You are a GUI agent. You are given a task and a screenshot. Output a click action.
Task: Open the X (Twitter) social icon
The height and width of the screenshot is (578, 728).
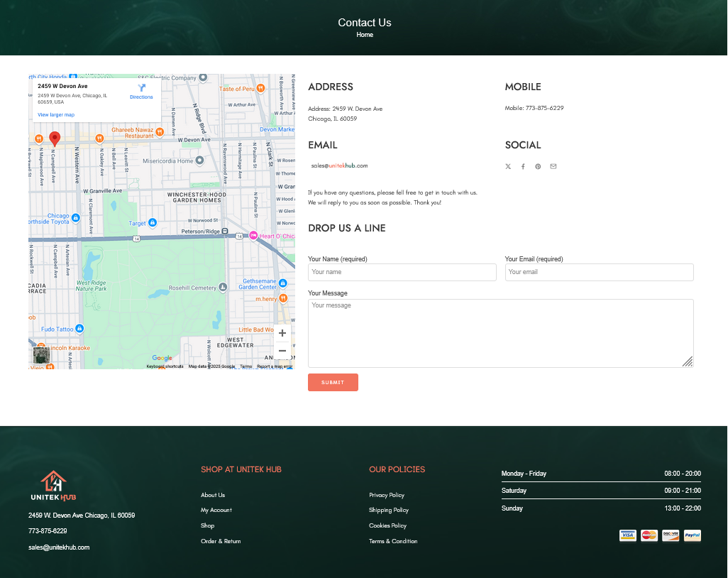pos(508,166)
